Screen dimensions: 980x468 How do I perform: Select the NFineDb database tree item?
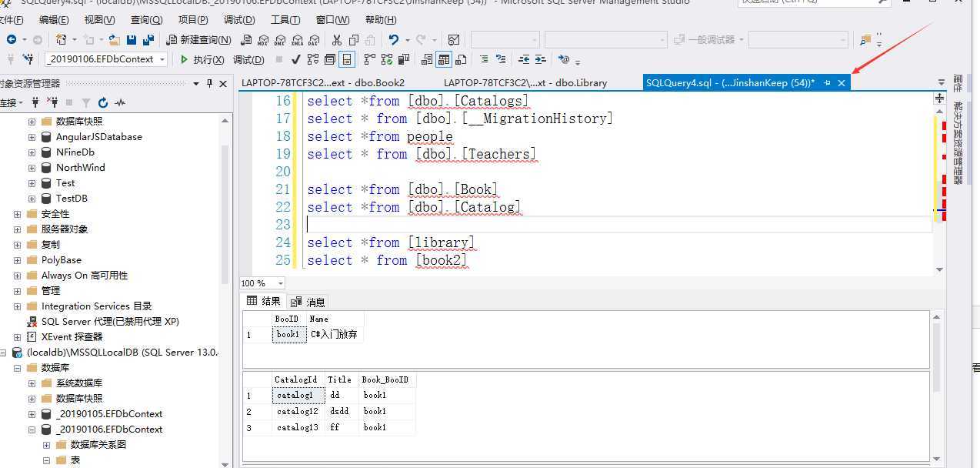(75, 152)
